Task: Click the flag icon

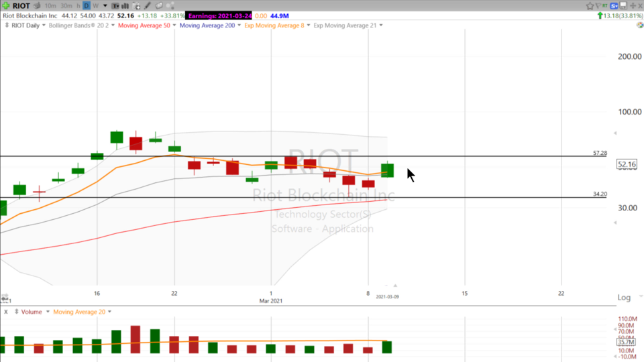Action: coord(598,6)
